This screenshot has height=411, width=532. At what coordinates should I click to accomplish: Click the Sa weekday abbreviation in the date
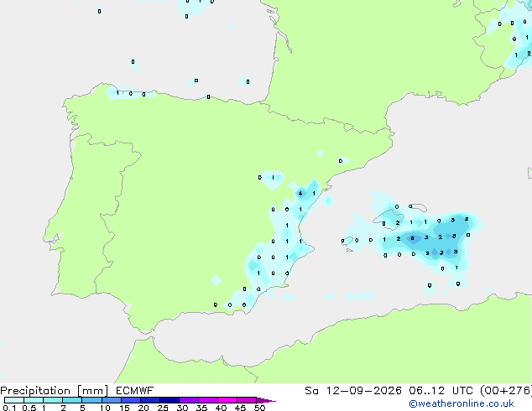click(311, 391)
